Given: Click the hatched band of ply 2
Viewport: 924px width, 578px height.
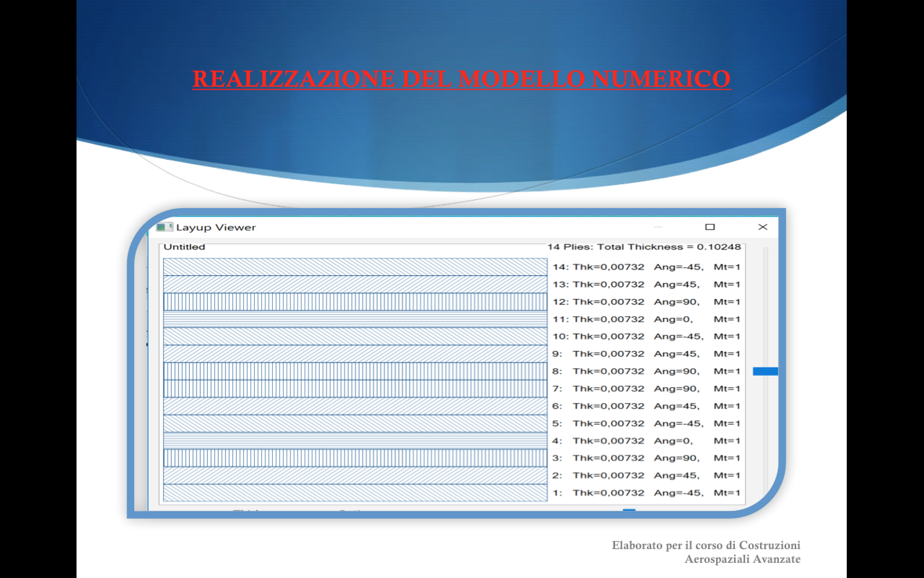Looking at the screenshot, I should pos(355,475).
